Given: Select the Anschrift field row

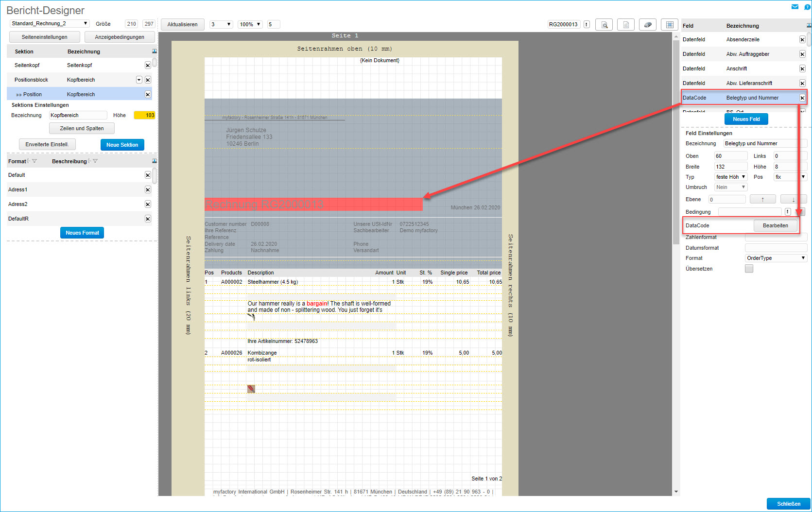Looking at the screenshot, I should point(743,68).
